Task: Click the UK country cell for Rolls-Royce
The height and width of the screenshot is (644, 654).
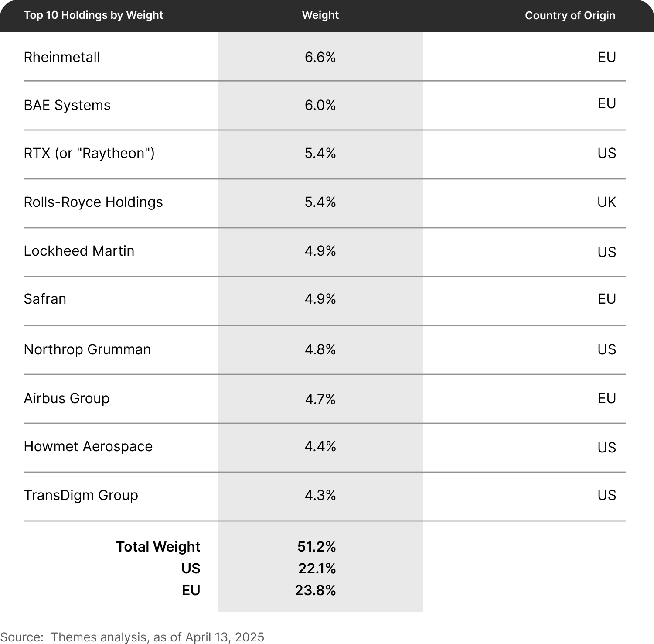Action: pos(607,202)
